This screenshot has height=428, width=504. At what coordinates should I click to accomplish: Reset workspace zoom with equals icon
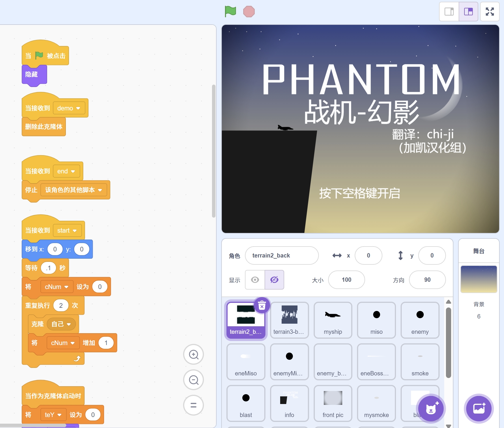(194, 405)
